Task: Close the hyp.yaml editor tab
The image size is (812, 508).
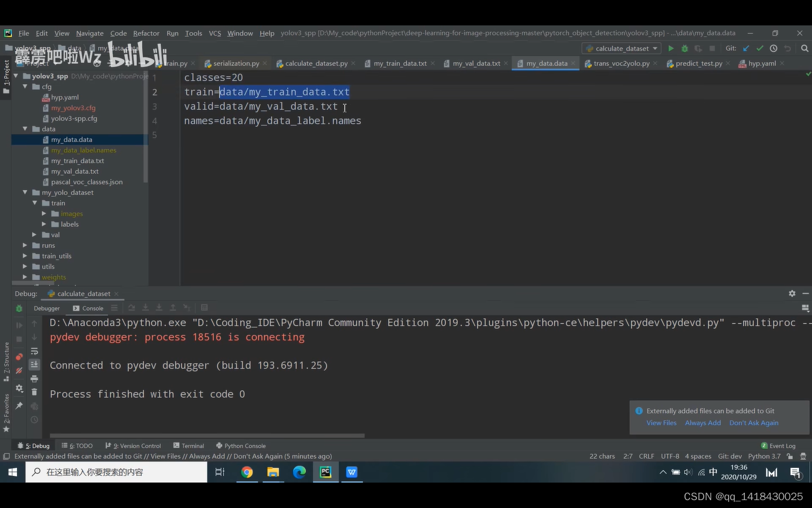Action: pos(782,63)
